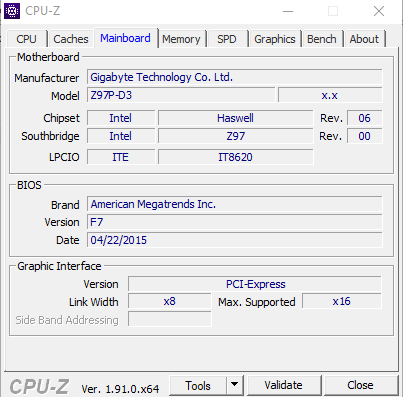Open the SPD tab
The image size is (403, 397).
click(x=227, y=39)
